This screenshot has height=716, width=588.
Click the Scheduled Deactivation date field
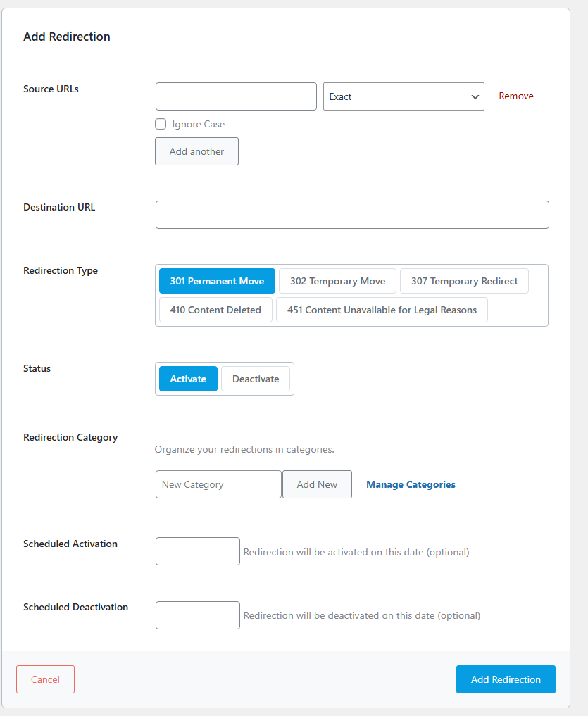click(x=197, y=615)
